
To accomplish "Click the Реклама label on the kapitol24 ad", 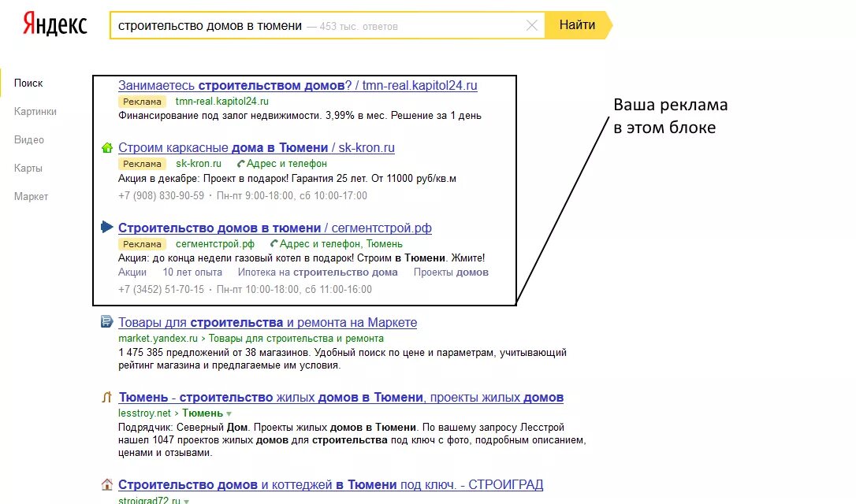I will pos(142,102).
